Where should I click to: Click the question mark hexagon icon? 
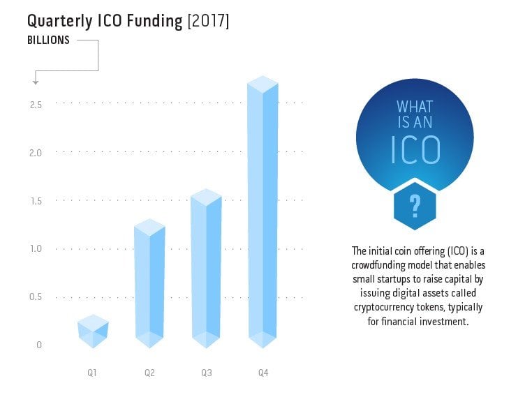click(x=415, y=206)
